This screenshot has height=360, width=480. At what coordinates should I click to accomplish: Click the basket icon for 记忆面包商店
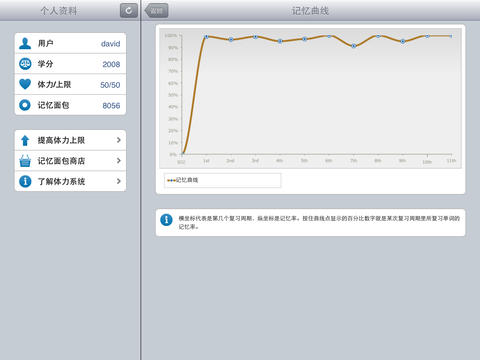click(x=25, y=161)
